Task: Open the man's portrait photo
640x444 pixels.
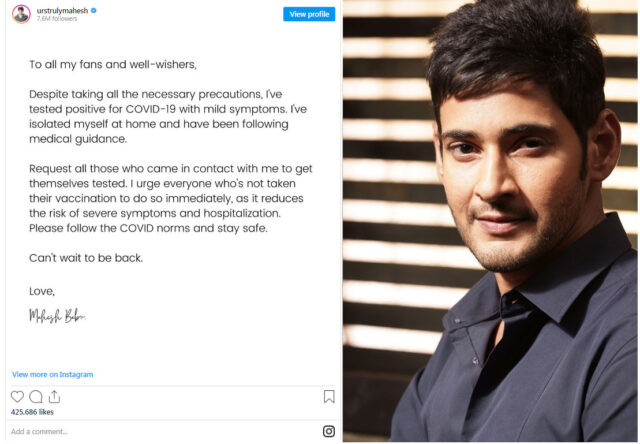Action: [x=491, y=221]
